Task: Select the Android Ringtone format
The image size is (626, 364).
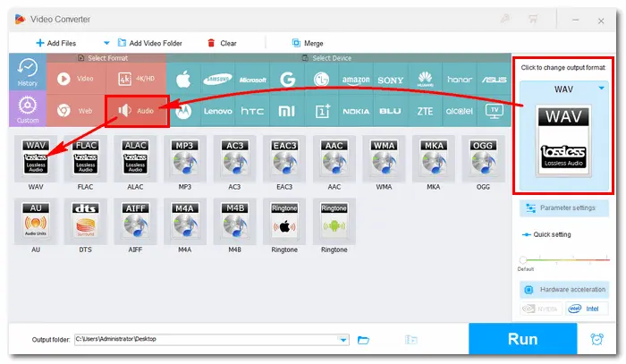Action: [334, 221]
